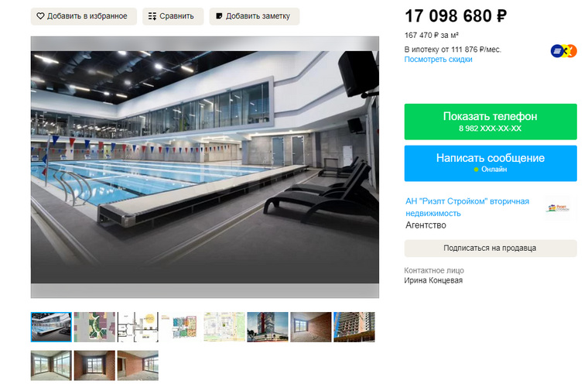Screen dimensions: 588x391
Task: Open the Посмотреть скидки discounts link
Action: click(438, 60)
